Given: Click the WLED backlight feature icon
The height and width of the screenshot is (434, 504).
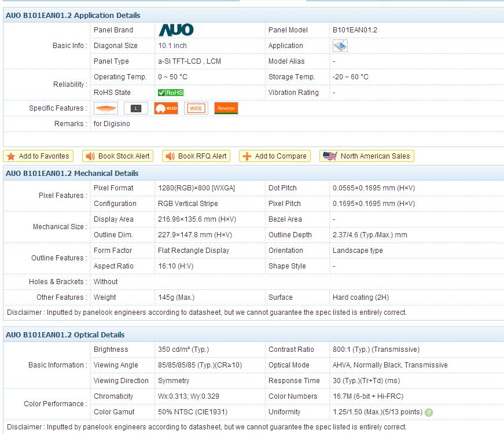Looking at the screenshot, I should (x=166, y=108).
